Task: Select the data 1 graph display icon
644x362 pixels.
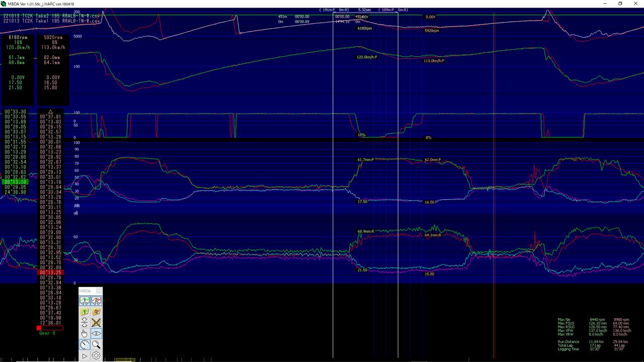Action: pyautogui.click(x=85, y=301)
